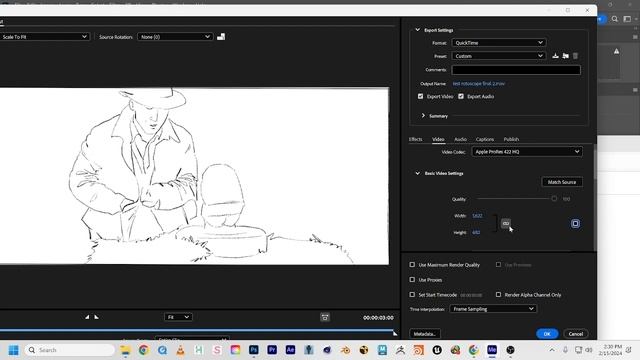
Task: Open File Explorer from the taskbar
Action: (125, 350)
